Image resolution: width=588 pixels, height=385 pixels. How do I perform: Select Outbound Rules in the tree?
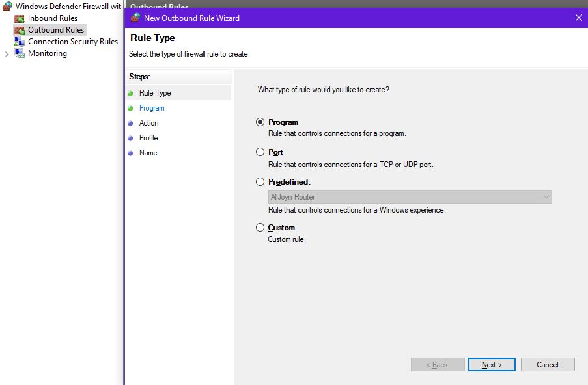click(x=56, y=29)
